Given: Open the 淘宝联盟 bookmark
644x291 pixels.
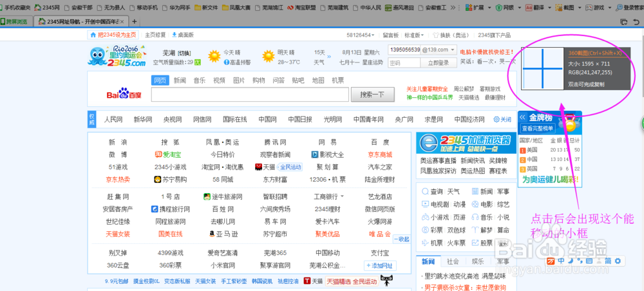Looking at the screenshot, I should [x=301, y=7].
